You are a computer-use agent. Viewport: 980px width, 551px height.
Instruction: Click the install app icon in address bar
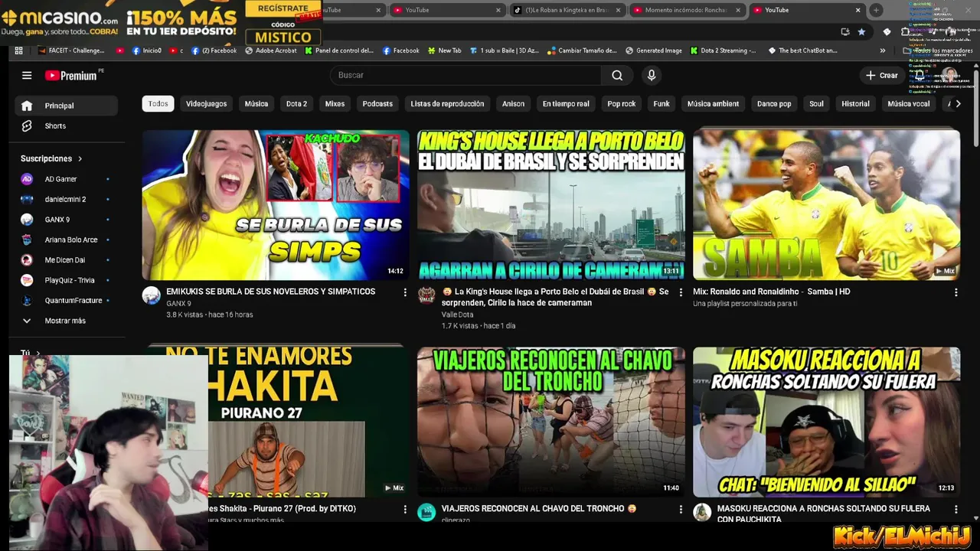coord(844,31)
